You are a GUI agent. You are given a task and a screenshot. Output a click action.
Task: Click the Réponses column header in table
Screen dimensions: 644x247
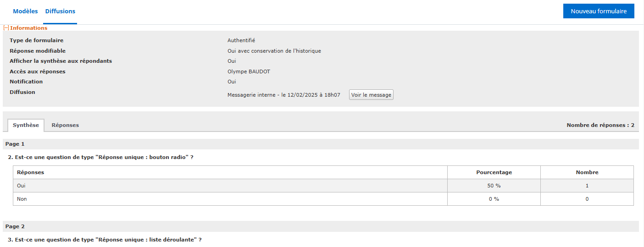[x=30, y=172]
